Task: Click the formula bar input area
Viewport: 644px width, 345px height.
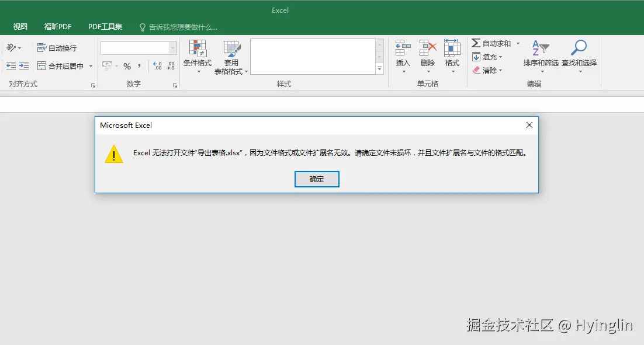Action: (322, 104)
